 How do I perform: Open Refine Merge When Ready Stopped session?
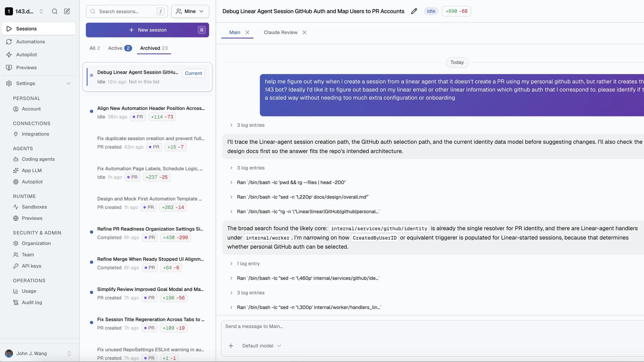coord(147,263)
